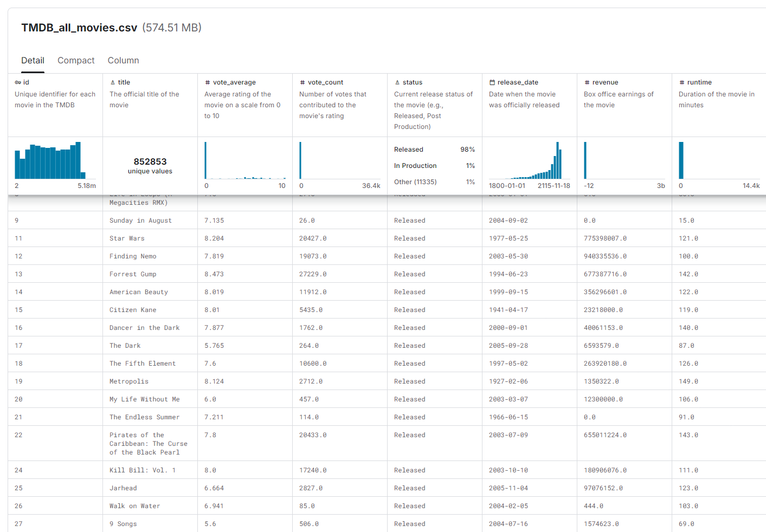This screenshot has width=766, height=532.
Task: Click the hash icon beside vote_average
Action: (208, 82)
